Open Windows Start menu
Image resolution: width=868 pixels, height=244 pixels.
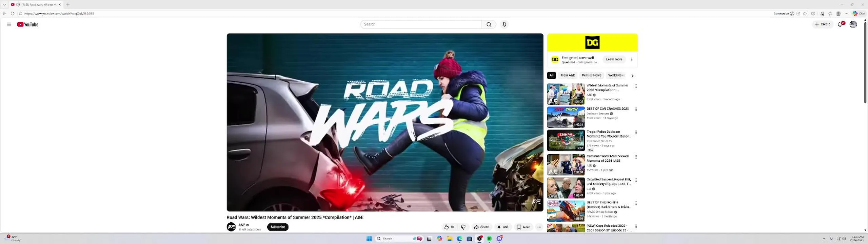(x=369, y=239)
